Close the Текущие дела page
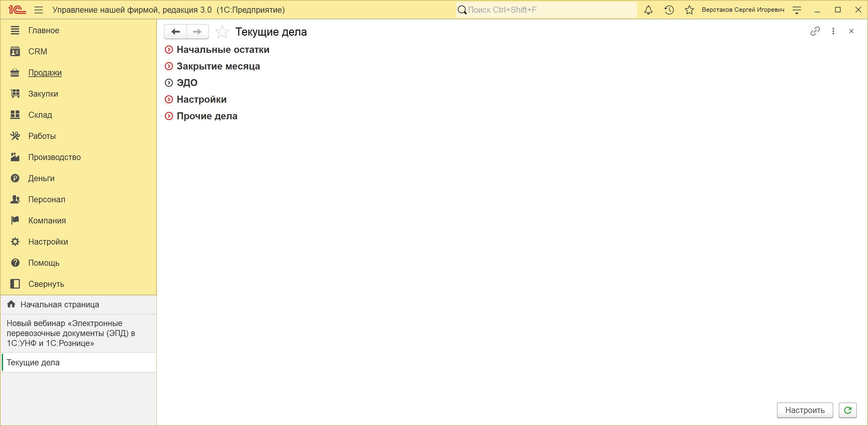This screenshot has width=868, height=426. (851, 31)
